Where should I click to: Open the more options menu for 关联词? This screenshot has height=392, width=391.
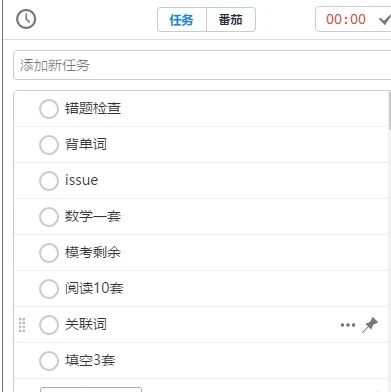click(x=348, y=325)
